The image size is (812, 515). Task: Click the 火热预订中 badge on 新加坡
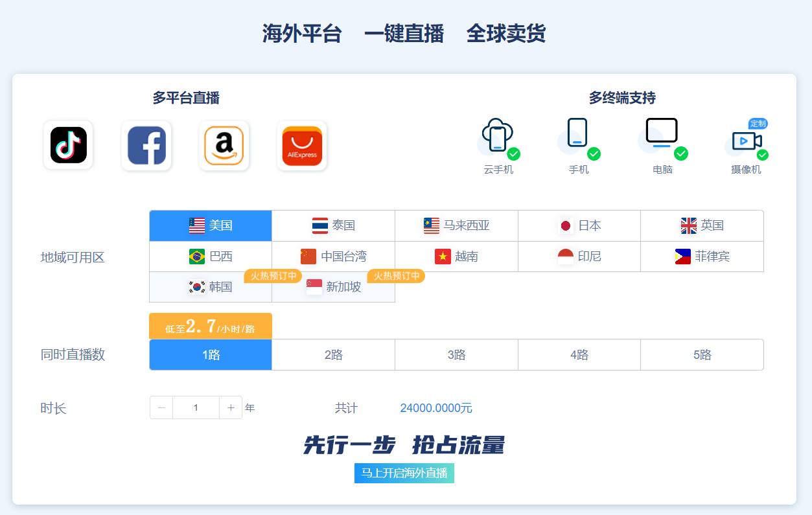point(397,276)
